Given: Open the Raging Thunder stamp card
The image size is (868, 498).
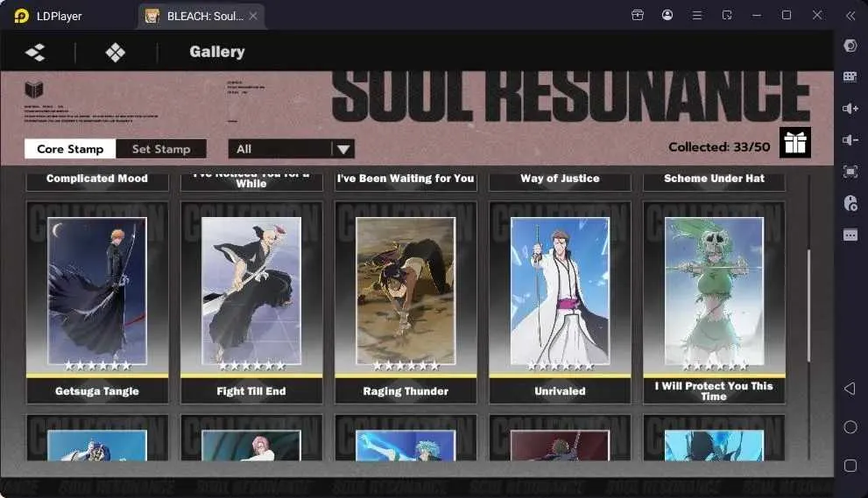Looking at the screenshot, I should pyautogui.click(x=406, y=303).
